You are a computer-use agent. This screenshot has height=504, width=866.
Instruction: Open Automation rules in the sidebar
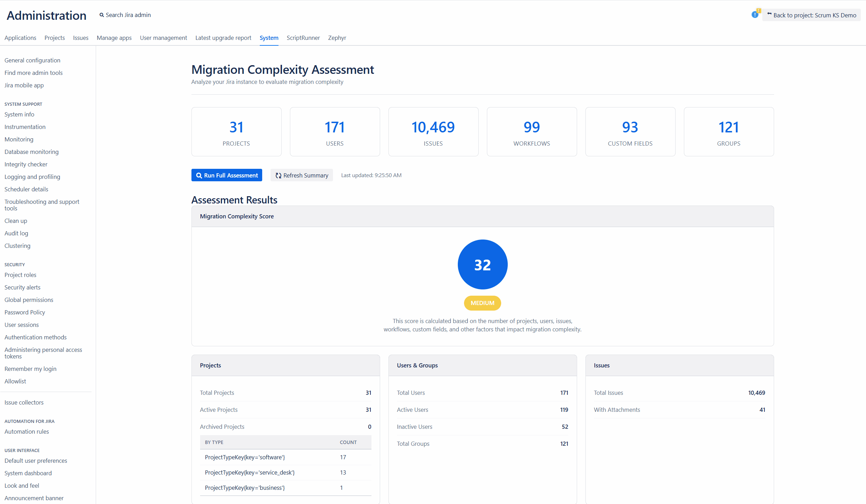[x=27, y=432]
